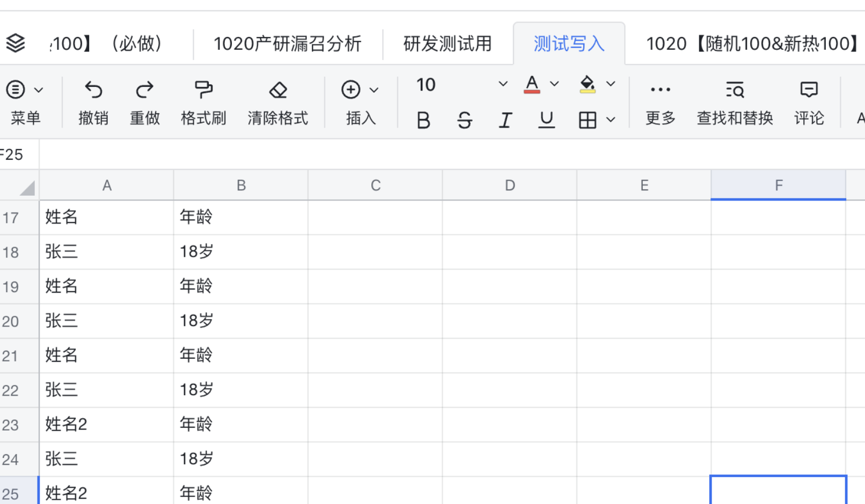Open the Insert (插入) tool
The width and height of the screenshot is (865, 504).
point(351,90)
